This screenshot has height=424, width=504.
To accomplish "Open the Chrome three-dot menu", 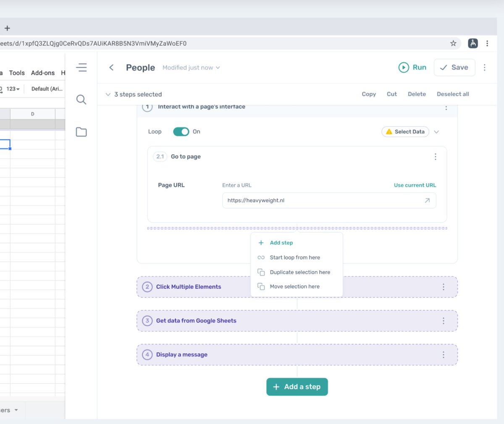I will click(487, 43).
